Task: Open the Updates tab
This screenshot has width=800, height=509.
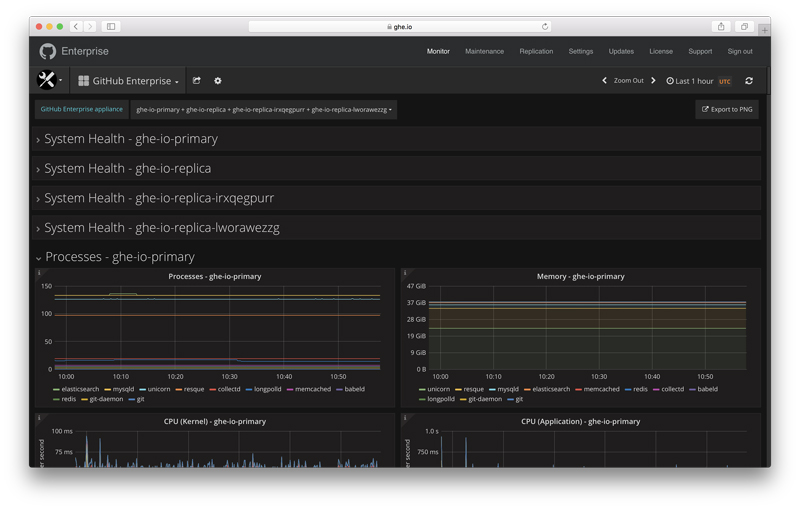Action: coord(621,52)
